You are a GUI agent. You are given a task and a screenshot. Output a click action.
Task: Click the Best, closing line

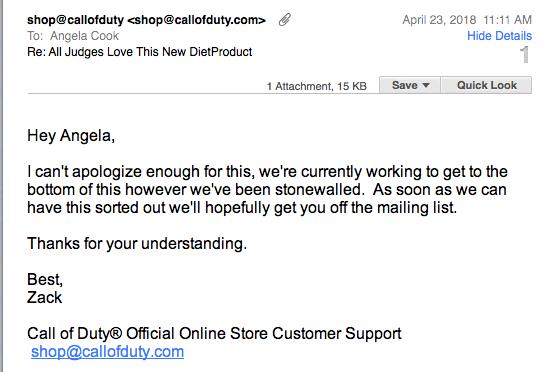45,279
